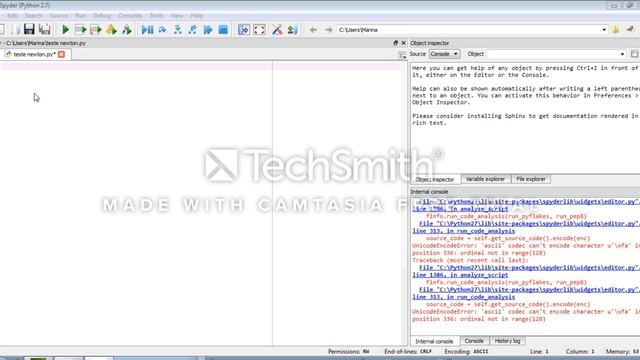Close the editor pane with the X
The width and height of the screenshot is (640, 360).
pos(404,43)
